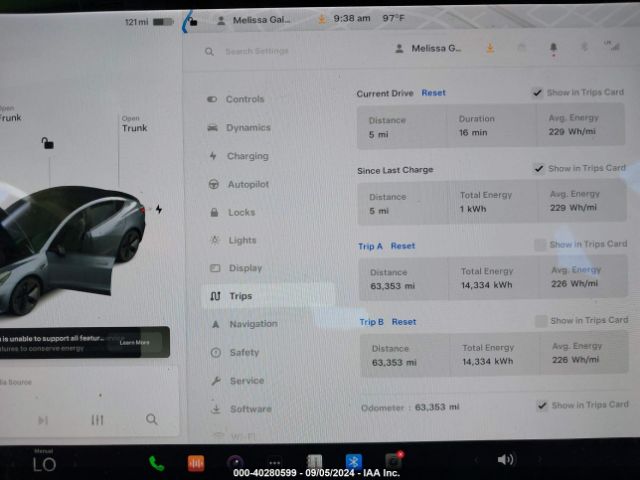
Task: Skip to next track in media player
Action: pyautogui.click(x=43, y=420)
